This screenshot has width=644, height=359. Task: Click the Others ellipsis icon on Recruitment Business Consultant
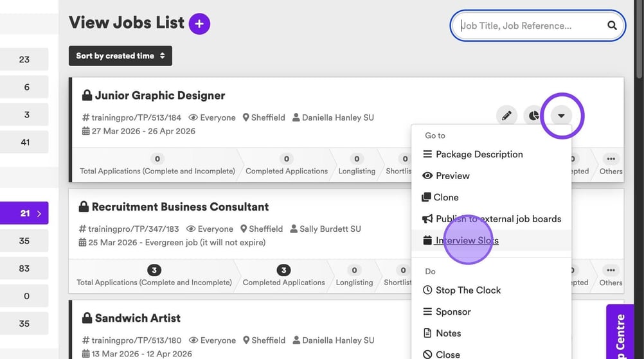point(611,270)
